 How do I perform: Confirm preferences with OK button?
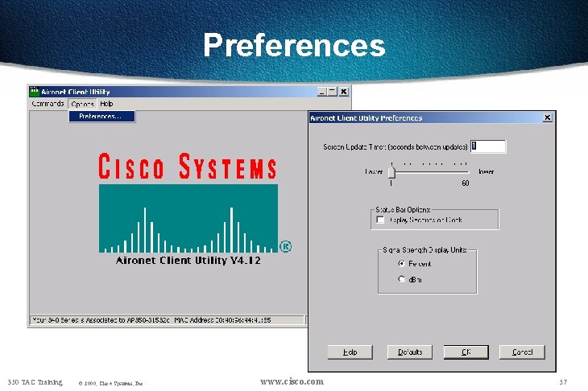[466, 352]
